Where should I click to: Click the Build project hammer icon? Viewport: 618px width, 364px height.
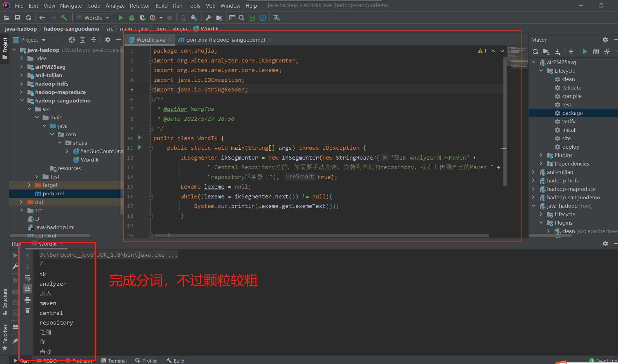click(x=64, y=18)
